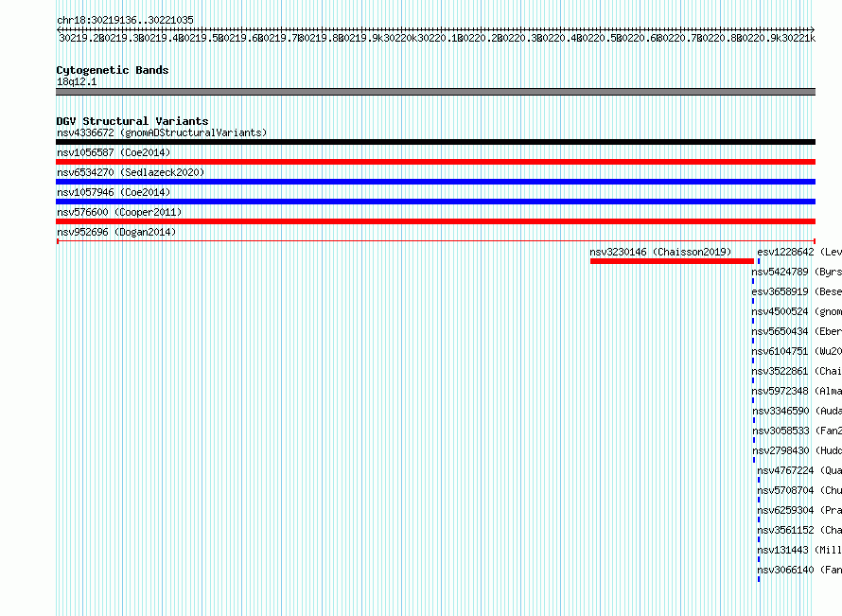This screenshot has height=616, width=842.
Task: Click the blue nsv6534270 variant bar
Action: pyautogui.click(x=435, y=182)
